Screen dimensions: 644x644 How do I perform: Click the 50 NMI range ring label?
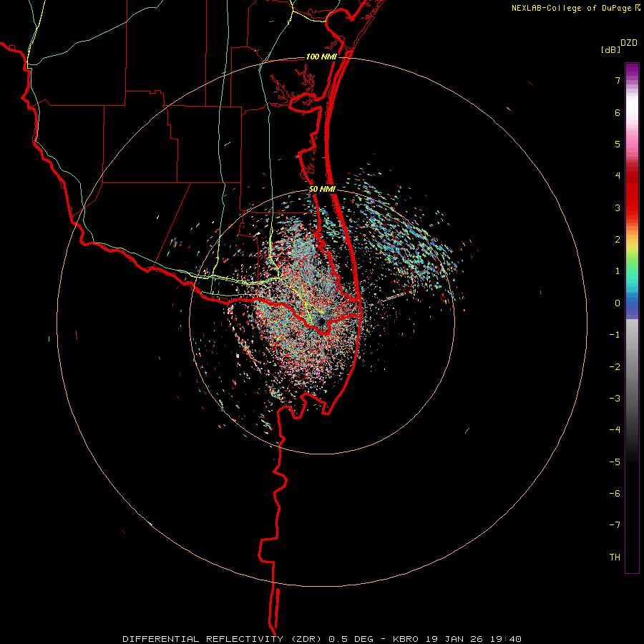(322, 189)
